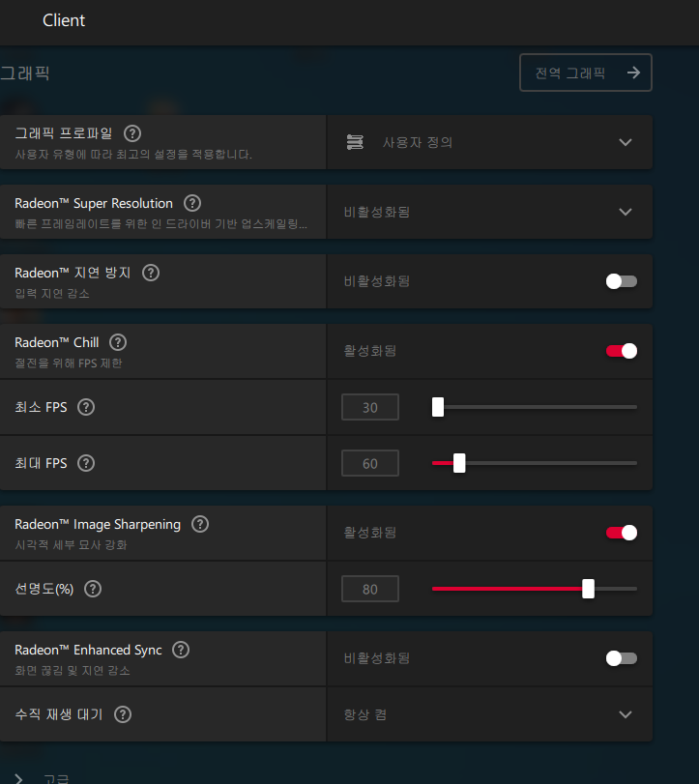Turn off Radeon Image Sharpening toggle
Image resolution: width=699 pixels, height=784 pixels.
(622, 533)
